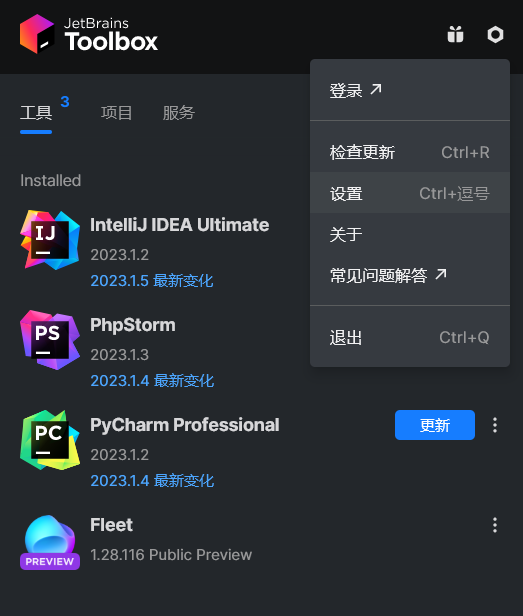Click the PhpStorm app icon
523x616 pixels.
click(50, 340)
